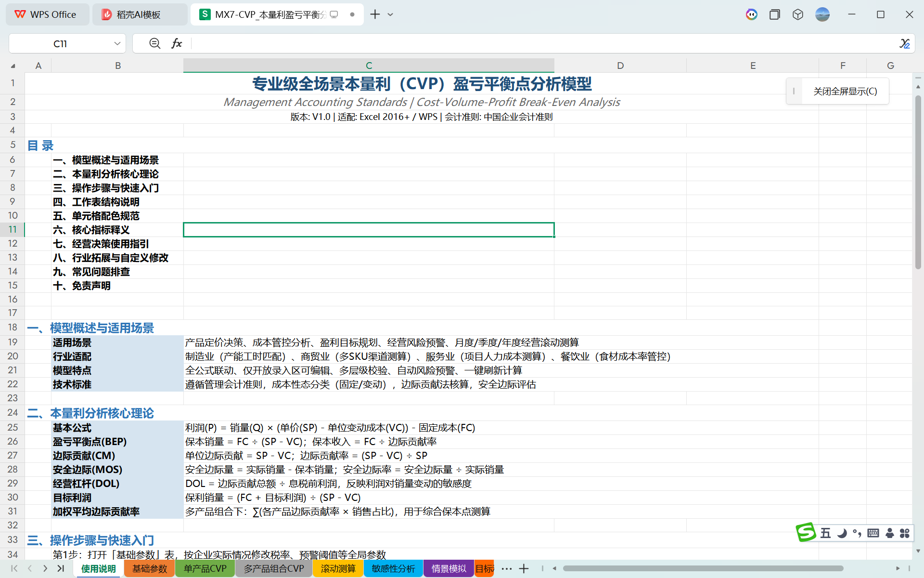Screen dimensions: 924x578
Task: Click the vertical scrollbar thumb
Action: point(918,182)
